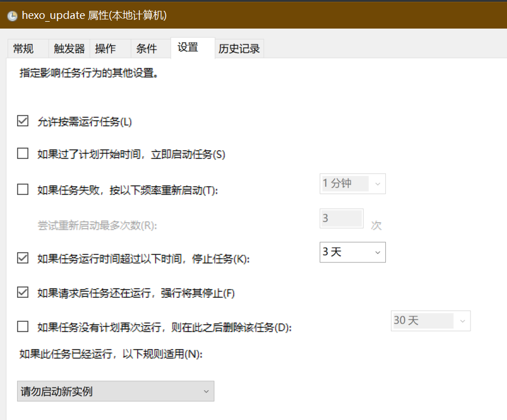Click the 尝试重新启动最多次数(R) label
This screenshot has height=420, width=507.
point(97,225)
